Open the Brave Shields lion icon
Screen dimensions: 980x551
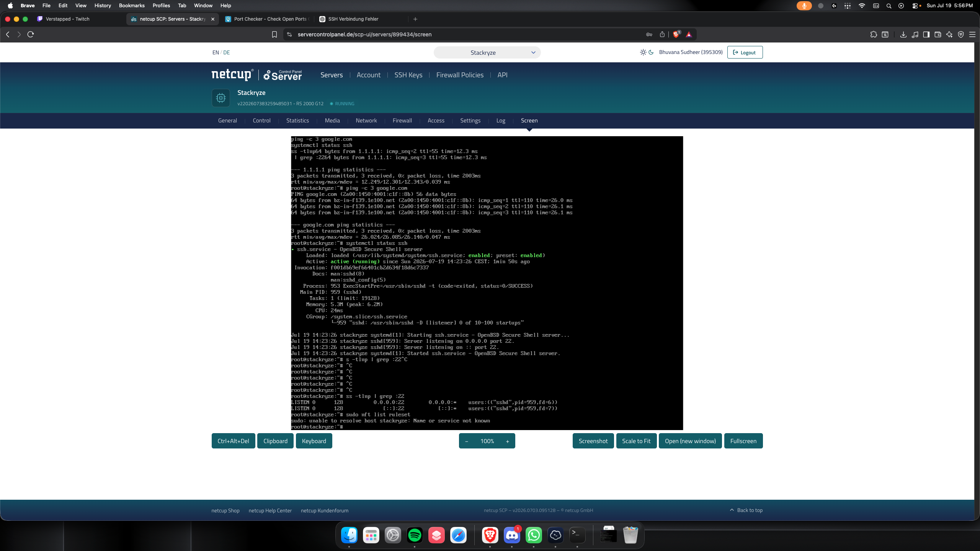click(x=676, y=34)
